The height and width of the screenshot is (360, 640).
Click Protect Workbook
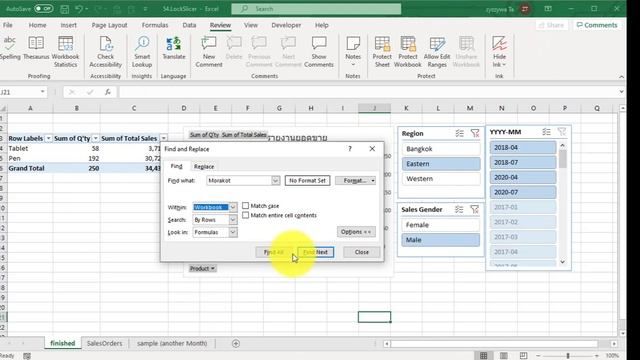tap(408, 51)
